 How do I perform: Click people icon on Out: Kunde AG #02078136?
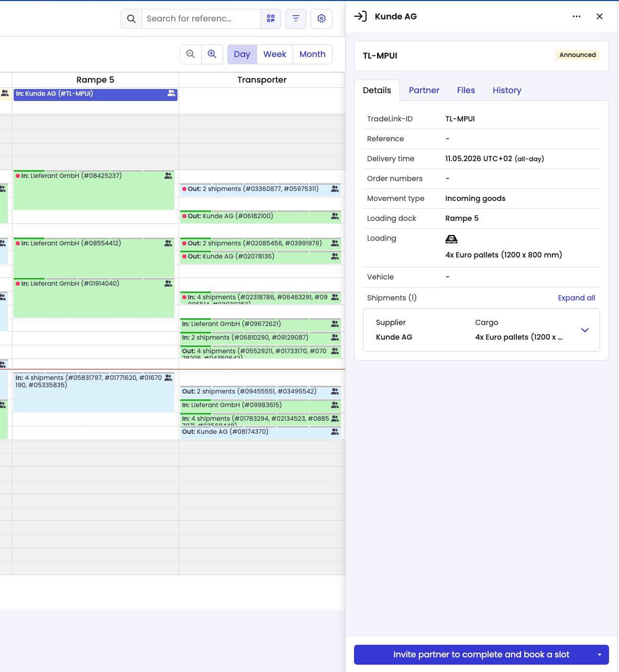click(x=335, y=256)
